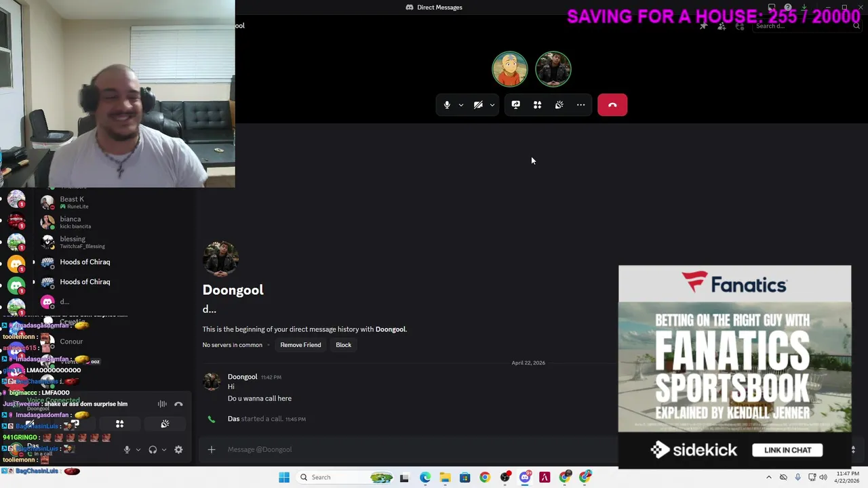Screen dimensions: 868x488
Task: Open the clock showing 11:47 PM
Action: [x=848, y=477]
